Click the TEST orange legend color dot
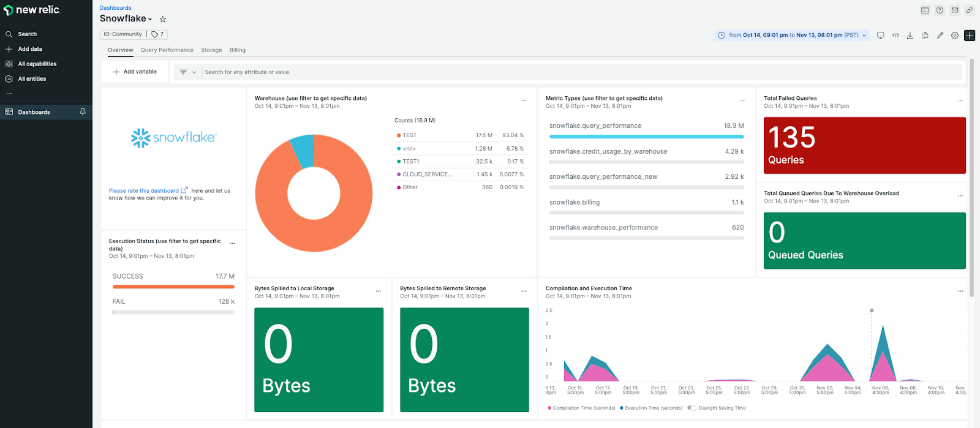The image size is (980, 428). 399,135
